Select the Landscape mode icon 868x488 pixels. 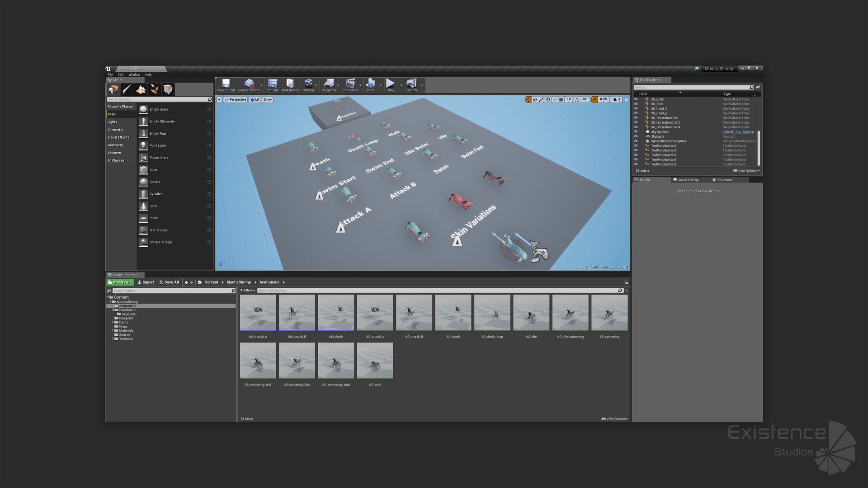click(141, 89)
